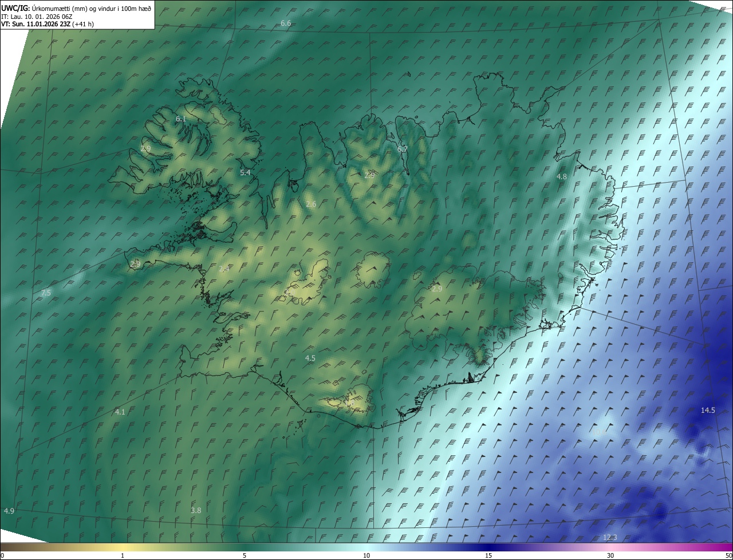
Task: Click the '10' tick on the color scale
Action: (366, 556)
